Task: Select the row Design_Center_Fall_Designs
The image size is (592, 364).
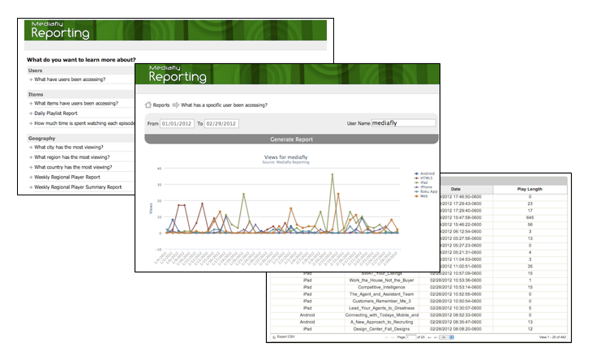Action: pyautogui.click(x=418, y=329)
